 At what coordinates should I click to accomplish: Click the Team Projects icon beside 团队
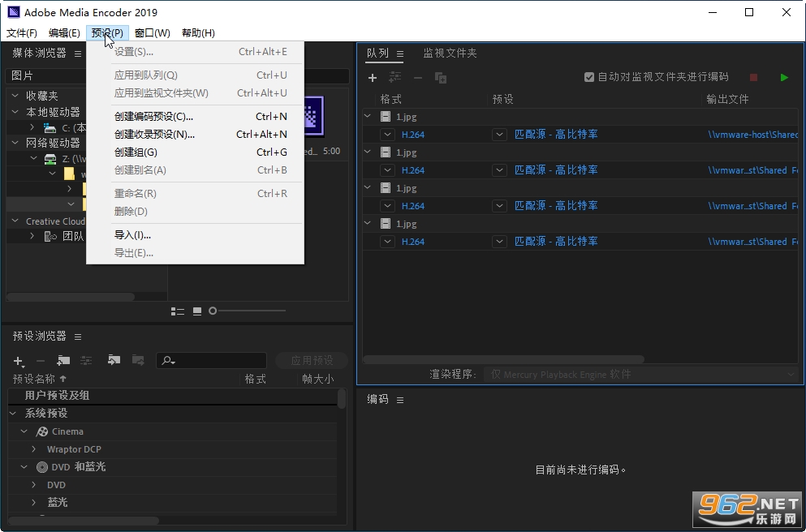[50, 236]
